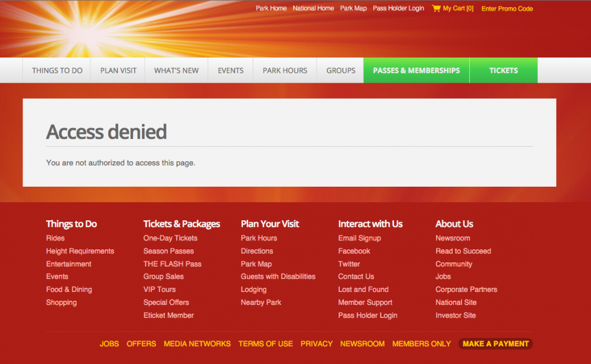Open Investor Site footer link

click(455, 316)
